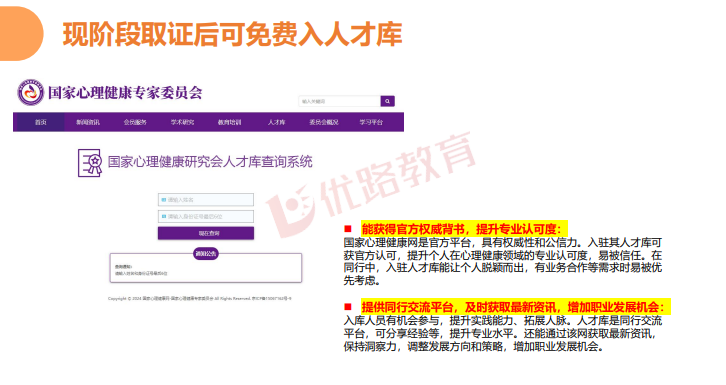The height and width of the screenshot is (385, 726).
Task: Click the purple search magnifier button
Action: (x=388, y=101)
